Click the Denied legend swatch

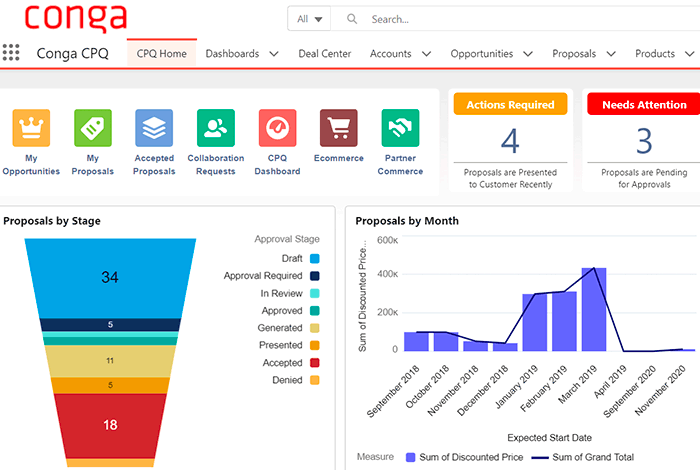[x=315, y=380]
